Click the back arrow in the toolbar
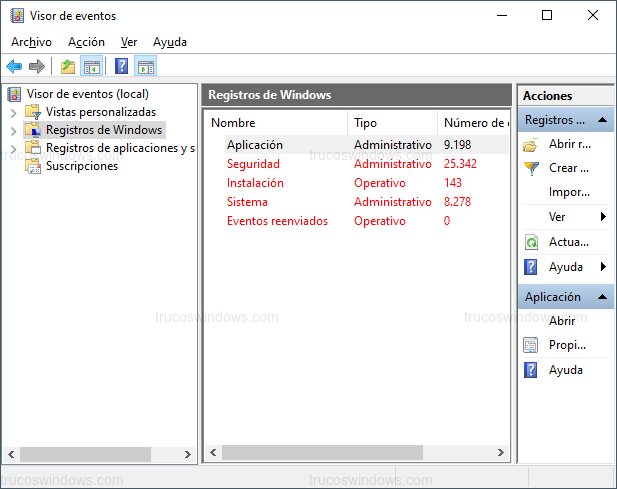 pyautogui.click(x=14, y=67)
